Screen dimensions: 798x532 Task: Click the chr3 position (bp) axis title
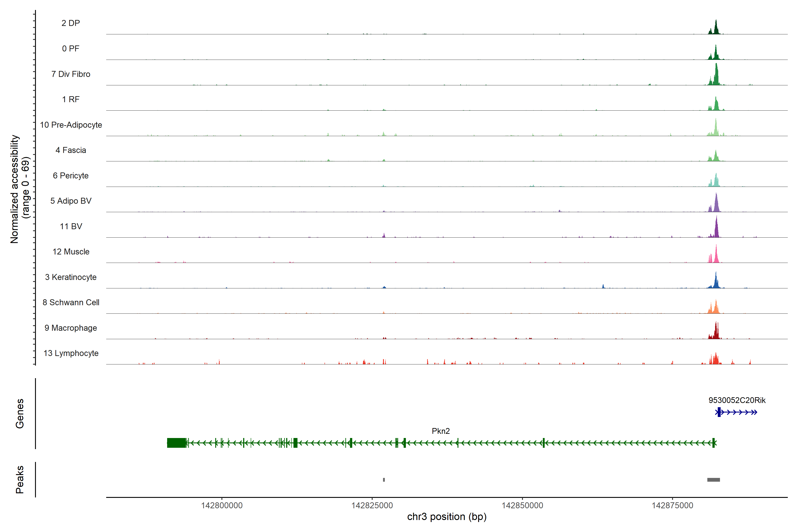click(446, 517)
